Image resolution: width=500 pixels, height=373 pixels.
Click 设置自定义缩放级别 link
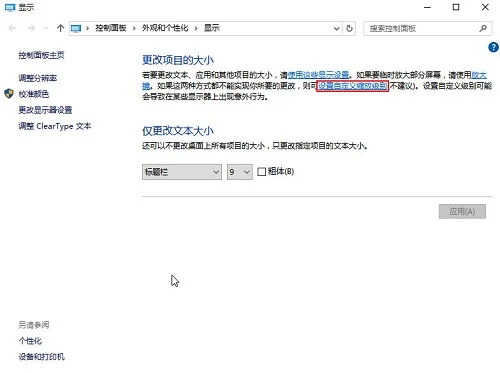pyautogui.click(x=352, y=86)
